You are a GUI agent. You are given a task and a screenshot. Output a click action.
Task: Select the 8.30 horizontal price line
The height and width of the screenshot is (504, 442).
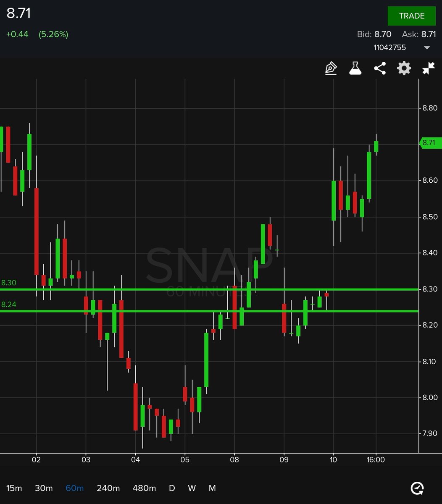[209, 289]
